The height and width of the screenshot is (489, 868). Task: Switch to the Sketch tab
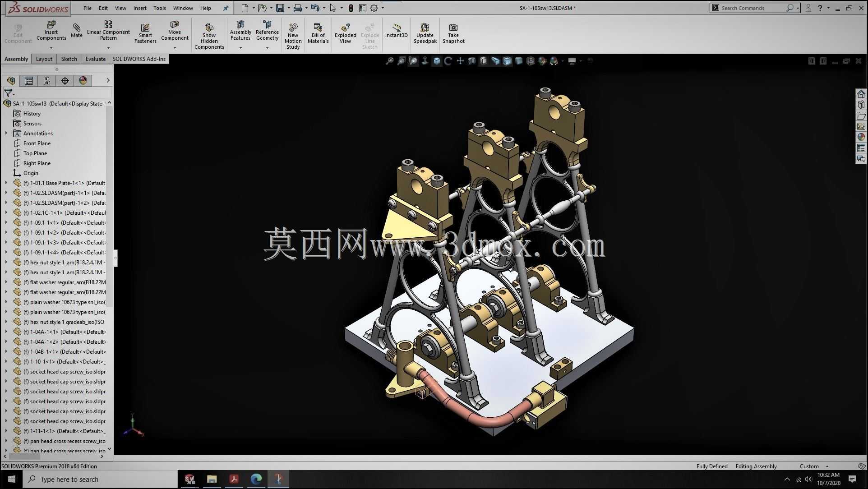[x=69, y=59]
